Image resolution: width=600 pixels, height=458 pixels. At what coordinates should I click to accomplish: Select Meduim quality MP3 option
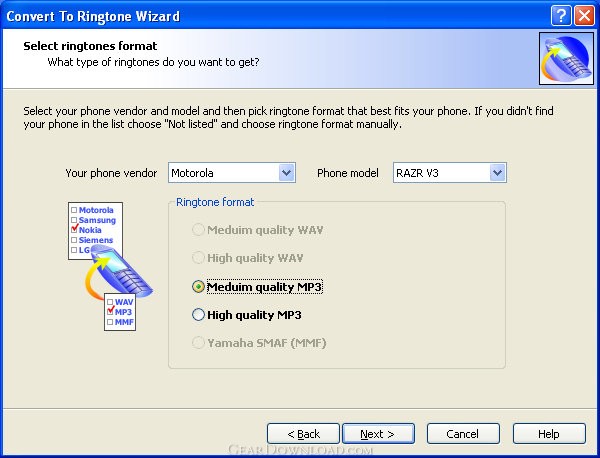tap(258, 287)
